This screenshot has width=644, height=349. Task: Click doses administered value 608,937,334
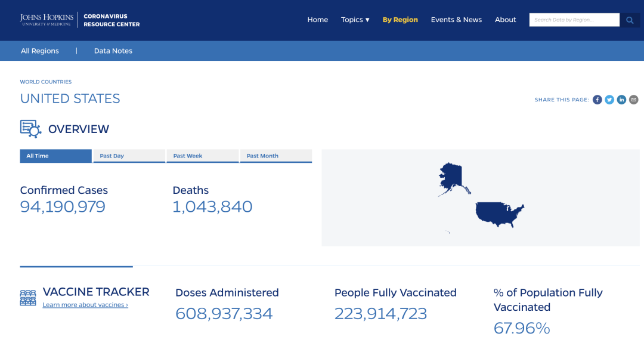224,314
